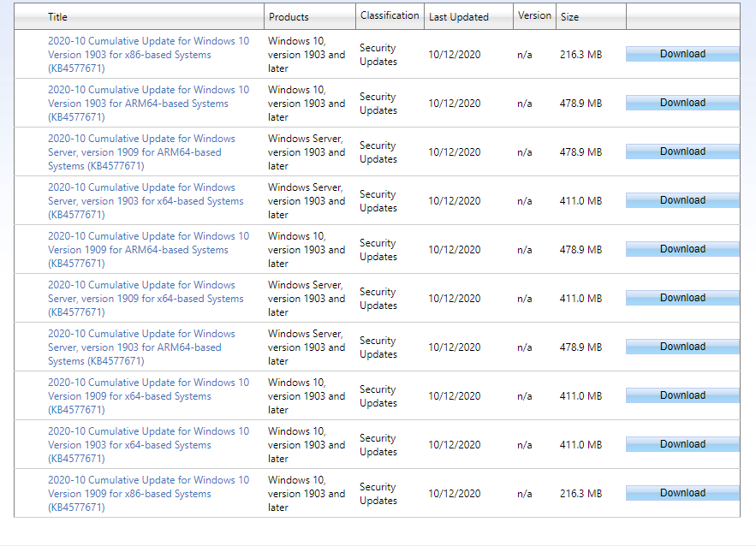Select 478.9 MB size in Windows 10 1903 ARM64 row

click(581, 103)
